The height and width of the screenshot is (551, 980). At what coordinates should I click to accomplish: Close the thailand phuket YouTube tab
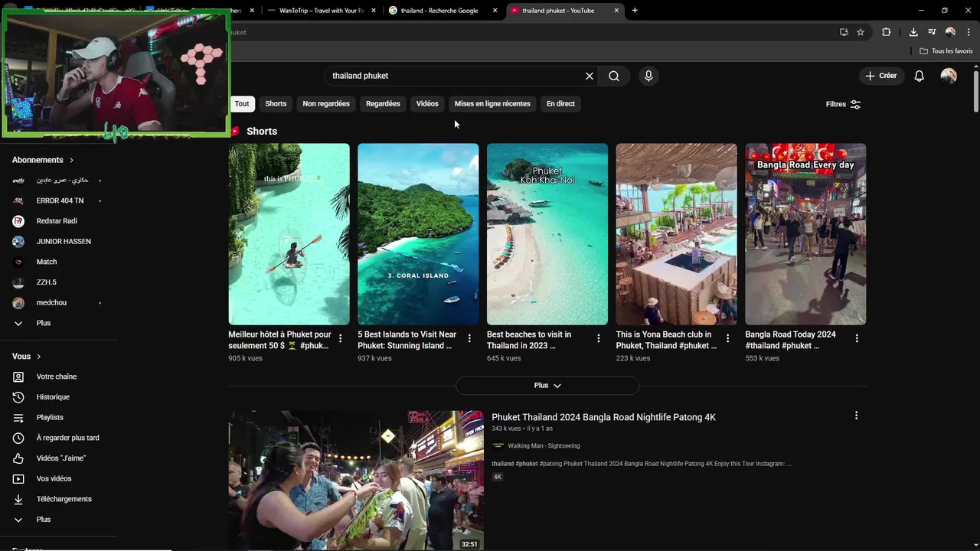[615, 11]
